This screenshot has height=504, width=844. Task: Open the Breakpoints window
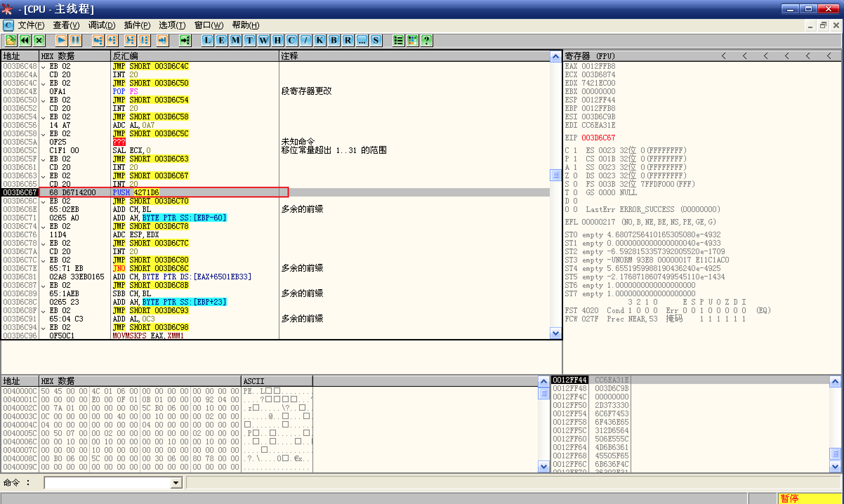click(x=334, y=40)
